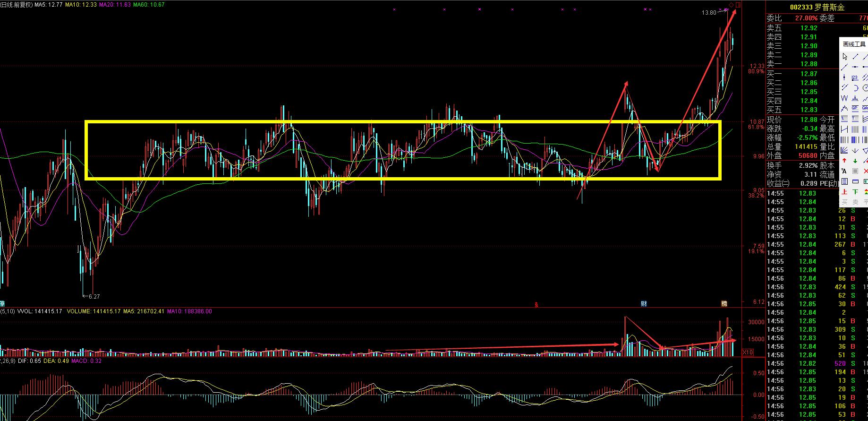The image size is (868, 421).
Task: Choose the W-shaped wave pattern tool
Action: (x=845, y=98)
